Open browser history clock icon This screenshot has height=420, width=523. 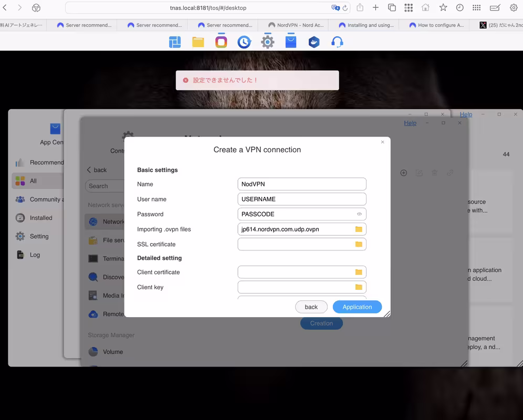[x=459, y=7]
